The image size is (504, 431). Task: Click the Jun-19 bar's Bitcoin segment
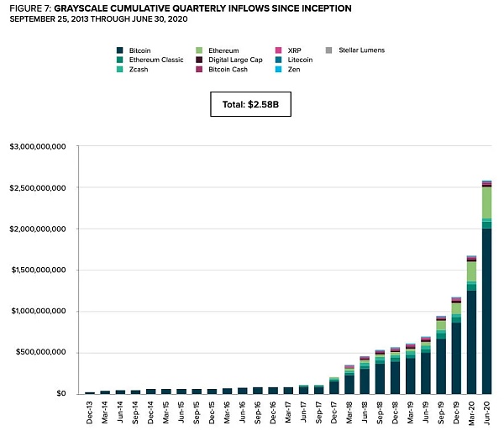coord(426,374)
